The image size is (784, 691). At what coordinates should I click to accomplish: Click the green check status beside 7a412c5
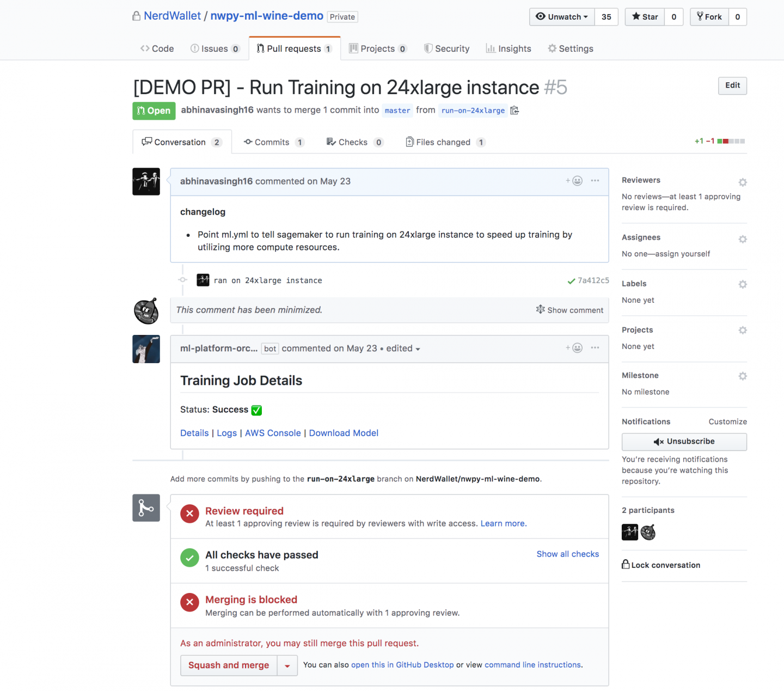571,281
